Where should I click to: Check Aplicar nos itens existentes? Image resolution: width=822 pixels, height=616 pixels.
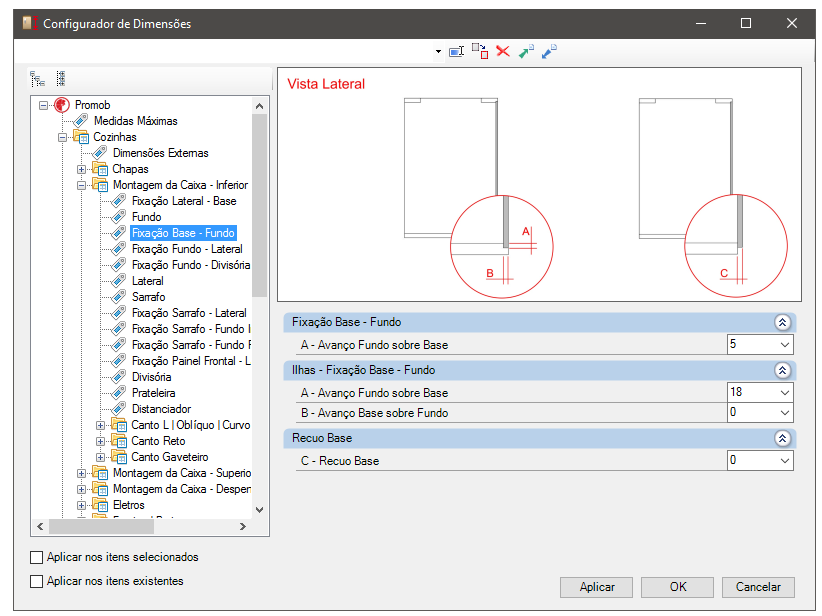click(x=36, y=581)
